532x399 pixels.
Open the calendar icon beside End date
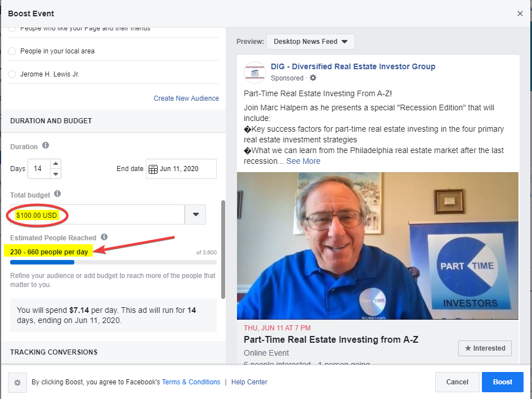click(x=153, y=169)
